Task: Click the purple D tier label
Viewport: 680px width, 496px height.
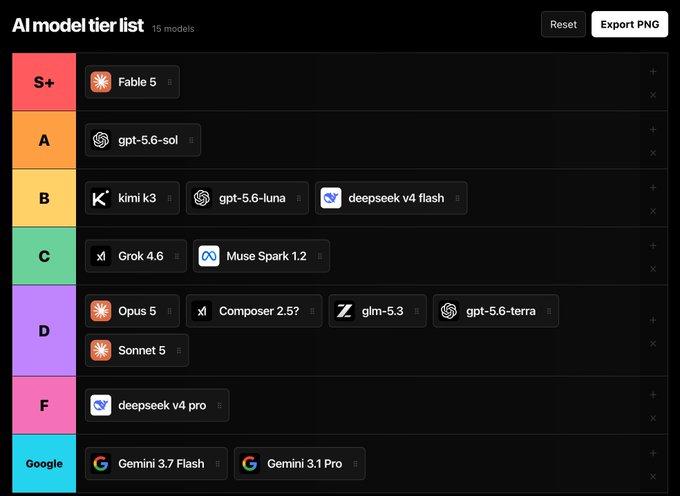Action: point(44,331)
